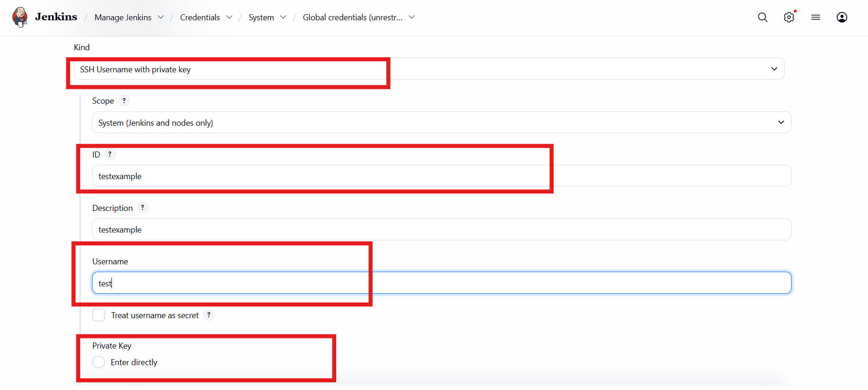This screenshot has height=390, width=868.
Task: Show help for the ID field
Action: (110, 154)
